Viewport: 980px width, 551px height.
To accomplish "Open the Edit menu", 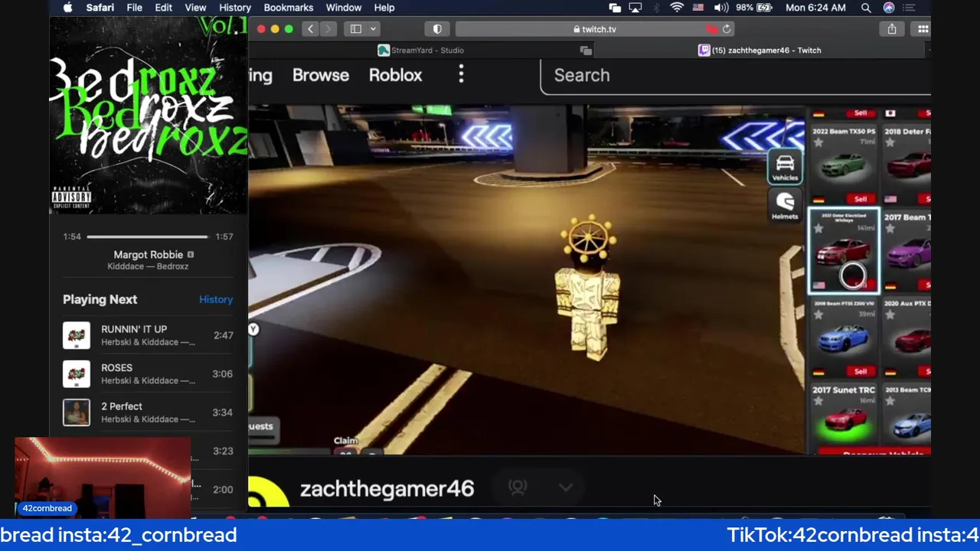I will coord(163,8).
